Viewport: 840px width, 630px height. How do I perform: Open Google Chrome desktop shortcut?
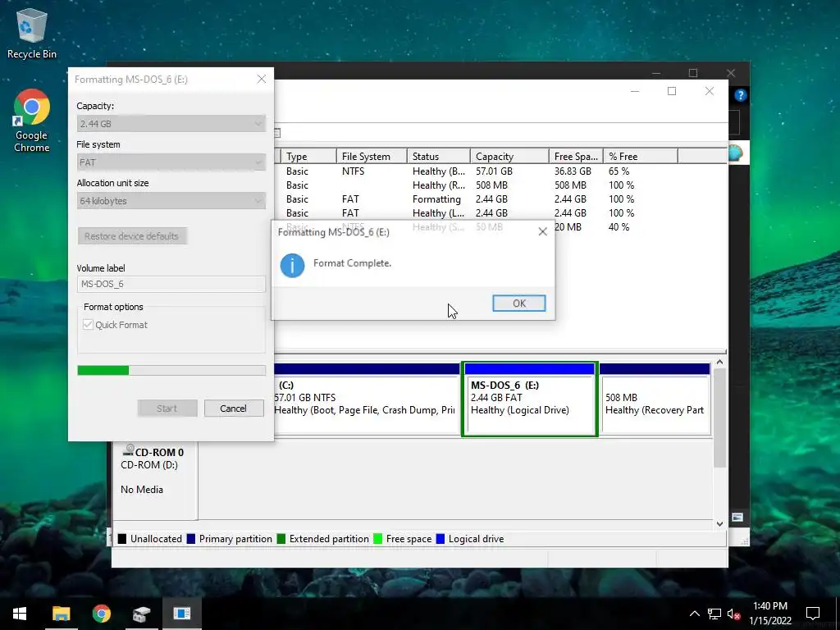click(32, 121)
